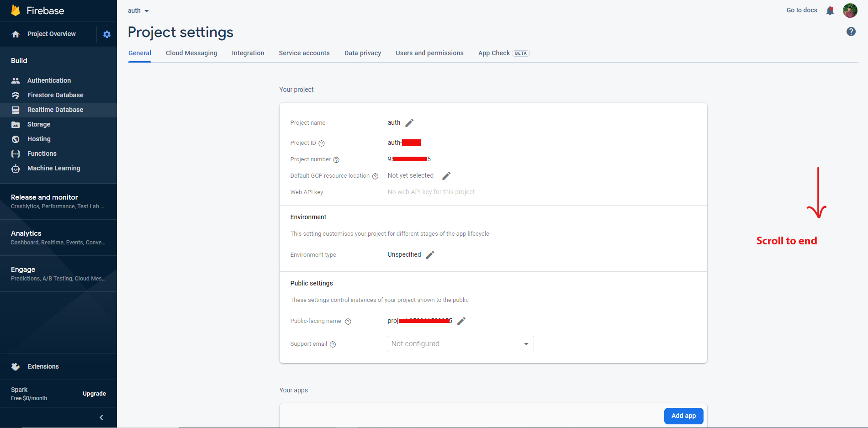Viewport: 868px width, 428px height.
Task: Open the notifications bell
Action: coord(830,11)
